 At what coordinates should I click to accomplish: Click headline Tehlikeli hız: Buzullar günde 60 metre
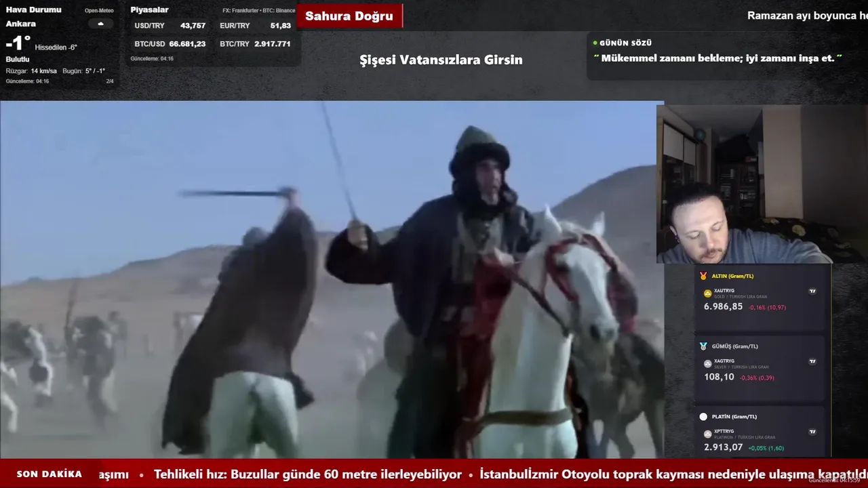tap(308, 474)
